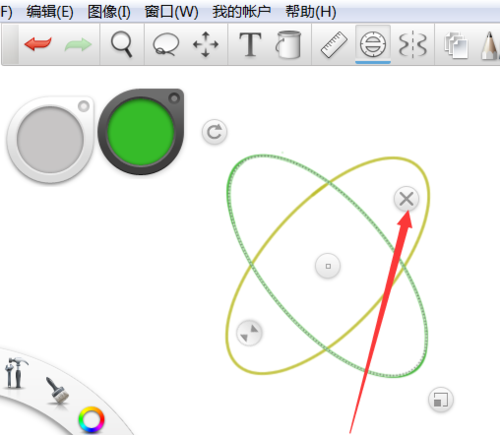Open the tools icon in lagoon
Viewport: 500px width, 435px height.
15,373
